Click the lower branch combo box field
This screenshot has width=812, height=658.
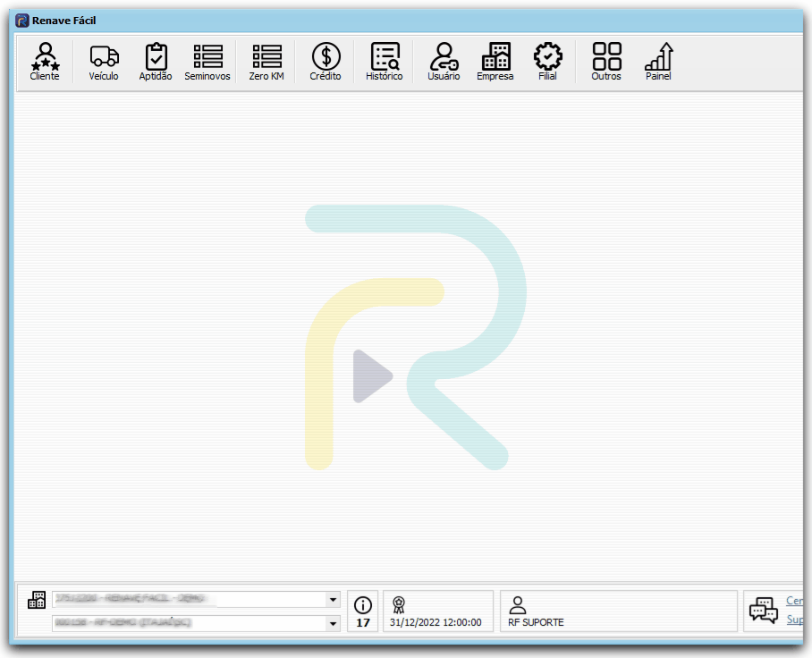coord(196,623)
